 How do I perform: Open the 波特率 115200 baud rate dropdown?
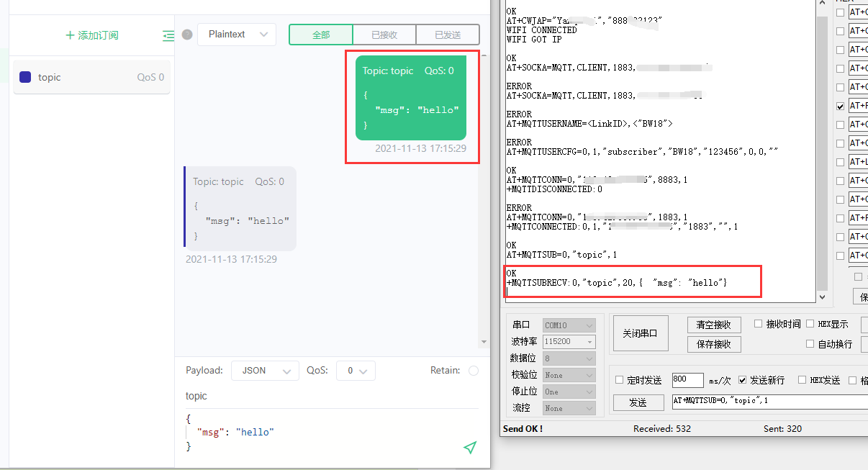click(569, 342)
